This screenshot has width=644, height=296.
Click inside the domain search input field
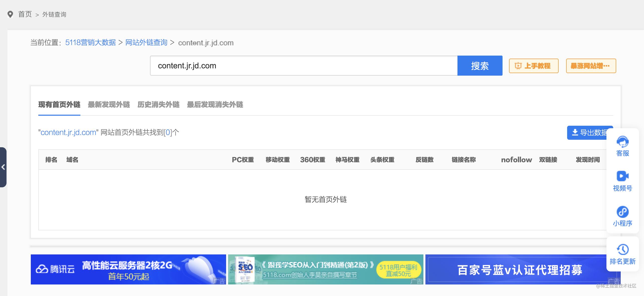pyautogui.click(x=300, y=66)
